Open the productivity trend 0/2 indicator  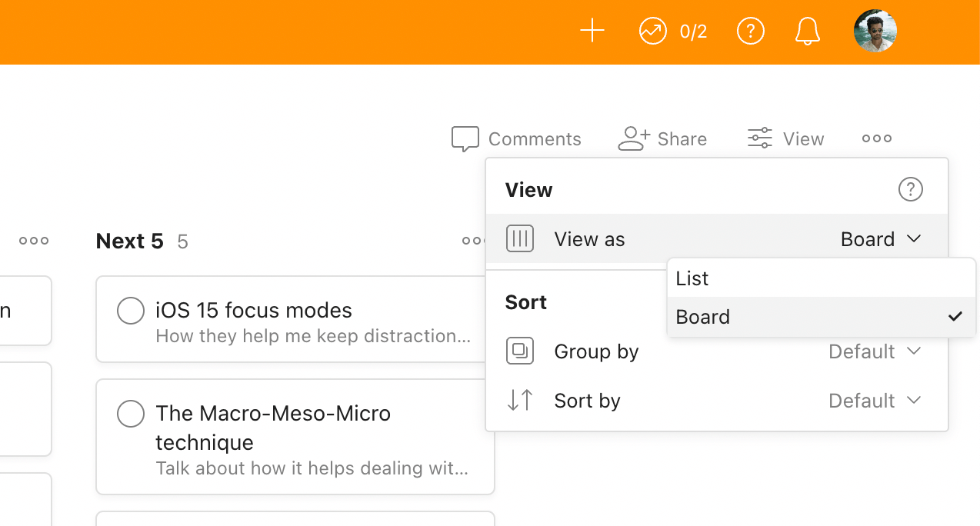click(x=672, y=32)
